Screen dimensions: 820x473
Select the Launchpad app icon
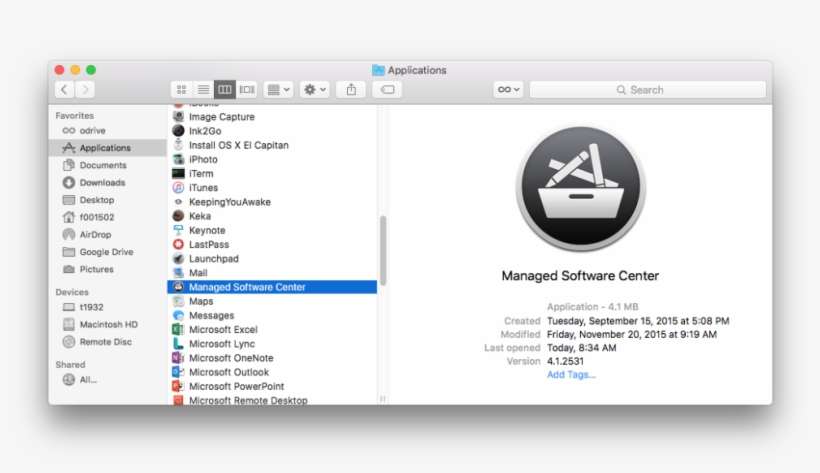[178, 258]
